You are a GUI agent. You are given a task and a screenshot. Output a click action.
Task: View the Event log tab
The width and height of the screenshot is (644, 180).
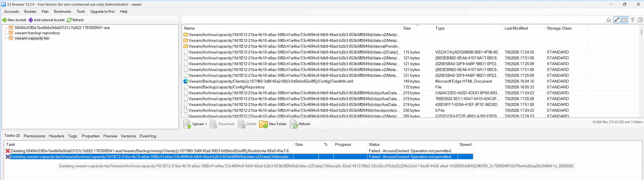(148, 136)
